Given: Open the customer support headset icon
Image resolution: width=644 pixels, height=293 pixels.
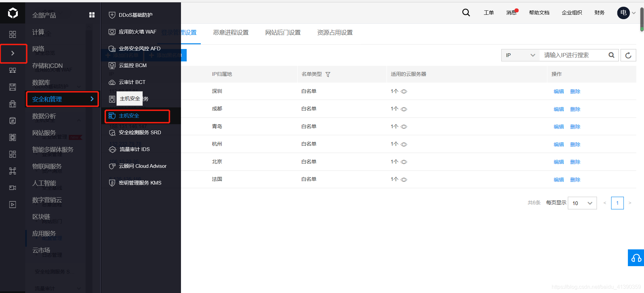Looking at the screenshot, I should (636, 258).
